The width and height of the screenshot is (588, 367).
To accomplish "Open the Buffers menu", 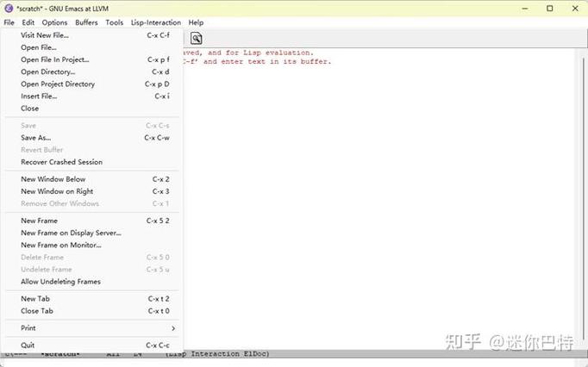I will (86, 22).
